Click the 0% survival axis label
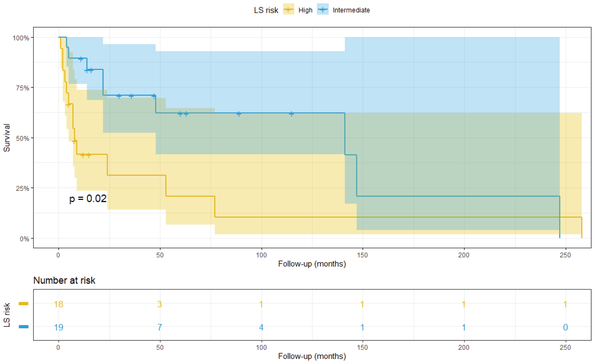This screenshot has height=364, width=596. pos(24,239)
